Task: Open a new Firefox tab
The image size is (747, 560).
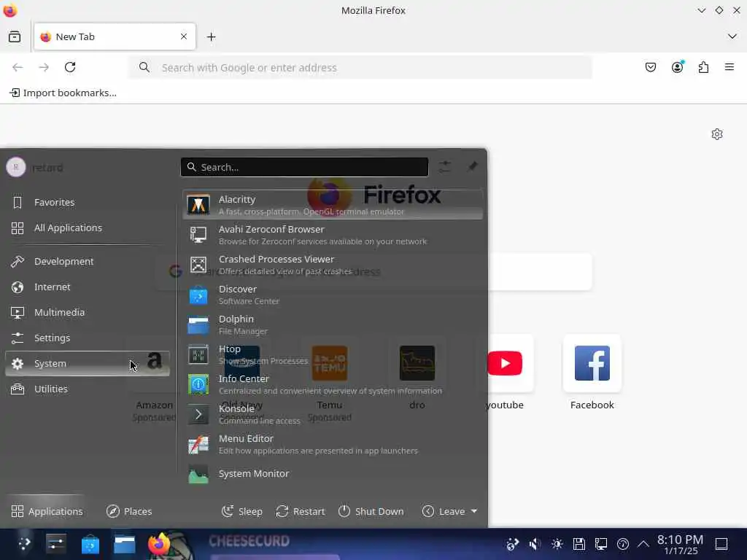Action: point(211,36)
